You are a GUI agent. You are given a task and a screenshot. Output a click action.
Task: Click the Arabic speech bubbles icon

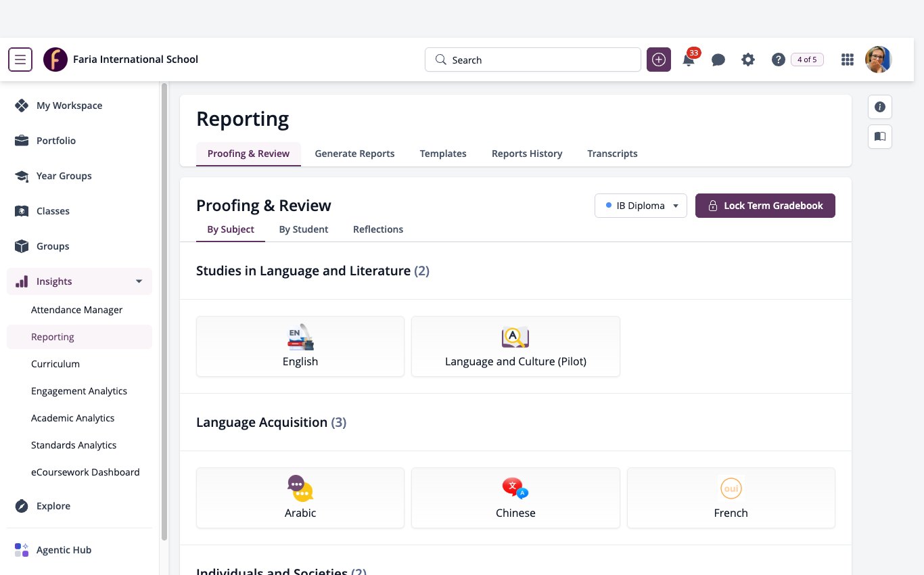coord(300,488)
